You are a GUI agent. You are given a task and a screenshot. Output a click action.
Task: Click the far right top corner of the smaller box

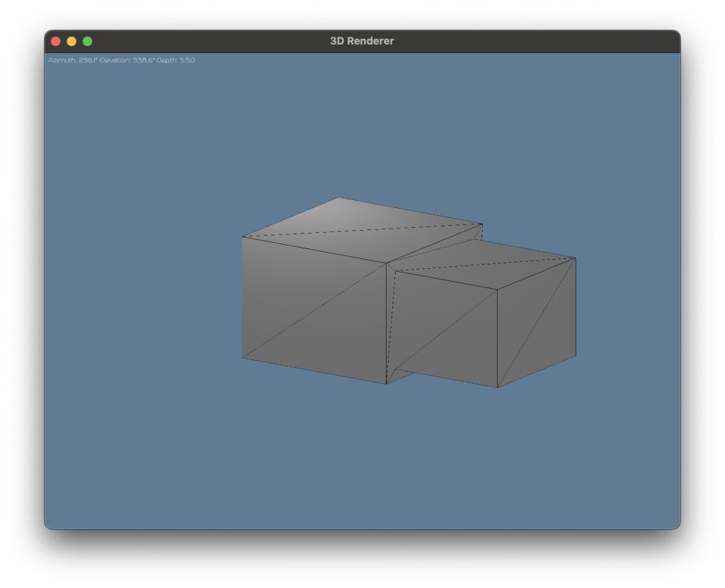576,258
